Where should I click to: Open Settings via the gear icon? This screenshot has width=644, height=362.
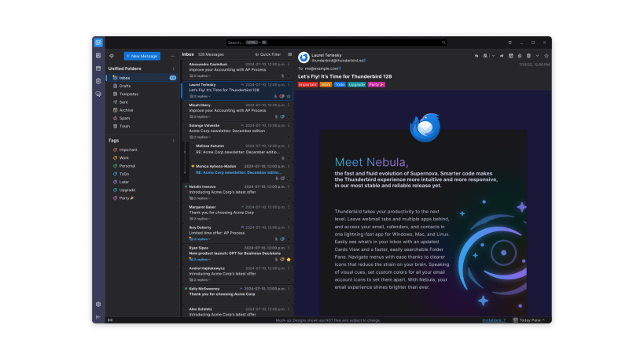98,305
